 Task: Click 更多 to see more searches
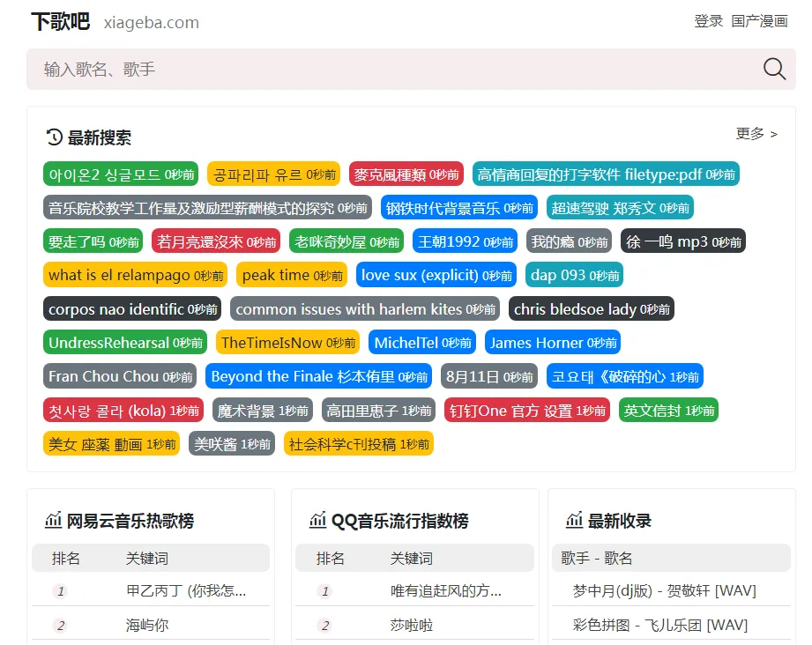[x=756, y=134]
